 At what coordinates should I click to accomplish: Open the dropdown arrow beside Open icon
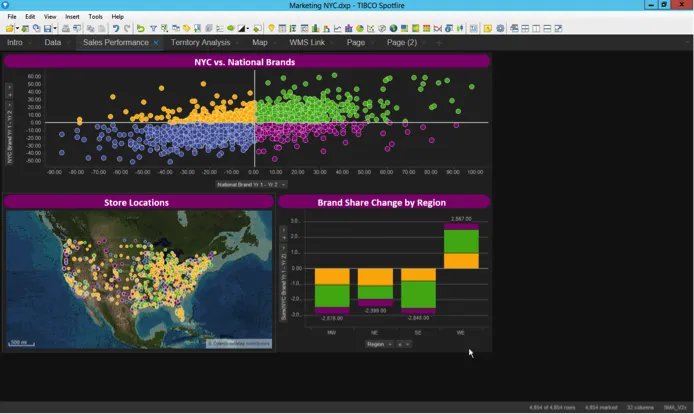17,28
